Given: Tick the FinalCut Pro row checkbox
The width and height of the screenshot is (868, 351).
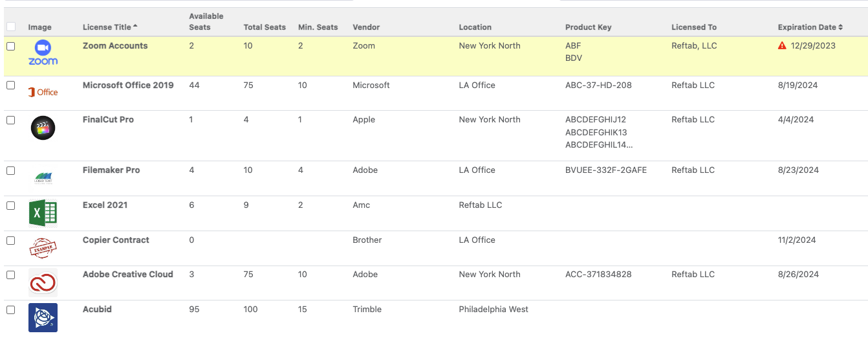Looking at the screenshot, I should point(11,120).
